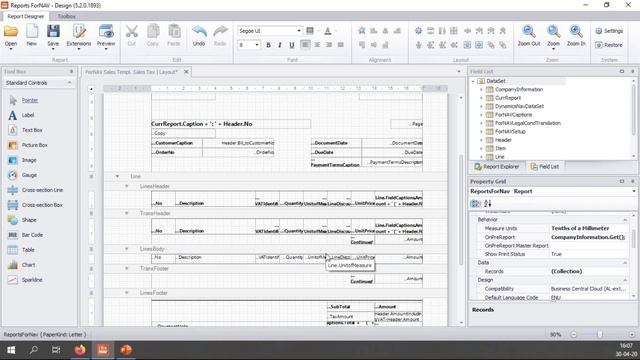Switch to the Toolbox ribbon tab
The height and width of the screenshot is (360, 640).
pyautogui.click(x=67, y=16)
